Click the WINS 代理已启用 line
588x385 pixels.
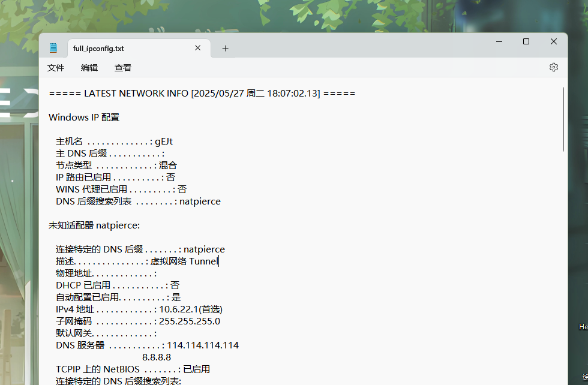click(x=121, y=190)
